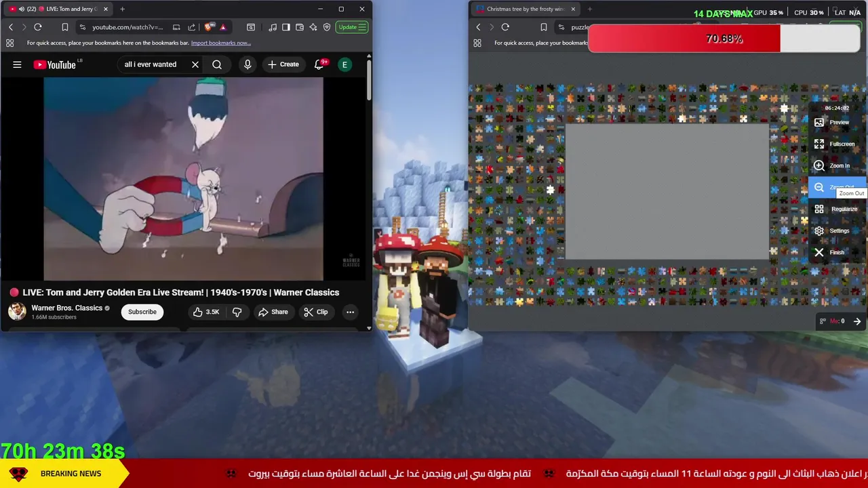The image size is (868, 488).
Task: Open the YouTube hamburger guide menu
Action: [17, 64]
